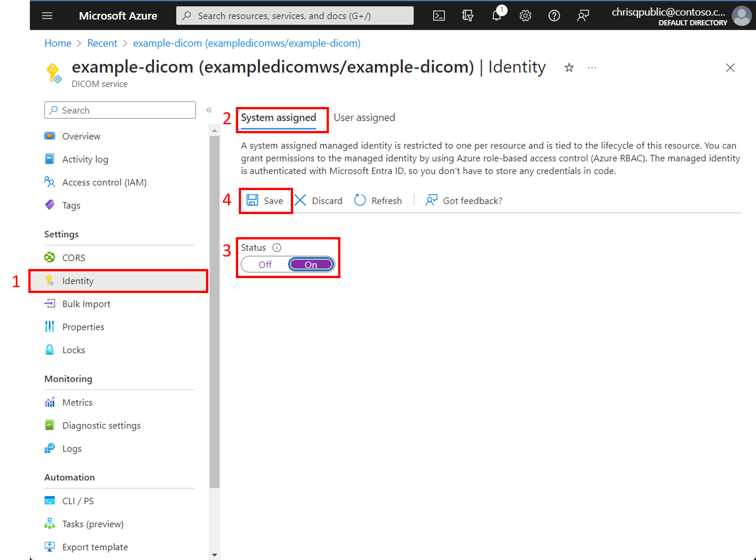Open the ellipsis more options menu

point(592,68)
